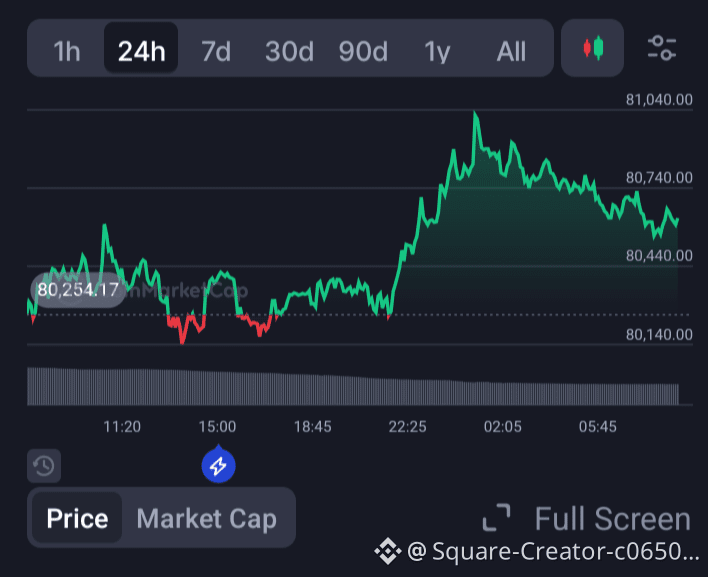Click the 80,140.00 axis label
Viewport: 708px width, 577px height.
(x=659, y=335)
